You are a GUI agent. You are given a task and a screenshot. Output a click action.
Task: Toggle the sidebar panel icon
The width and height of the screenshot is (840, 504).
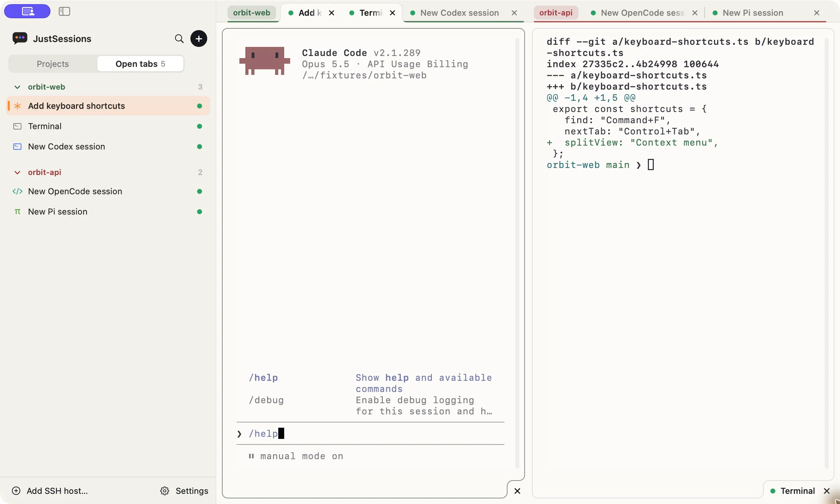[x=64, y=11]
